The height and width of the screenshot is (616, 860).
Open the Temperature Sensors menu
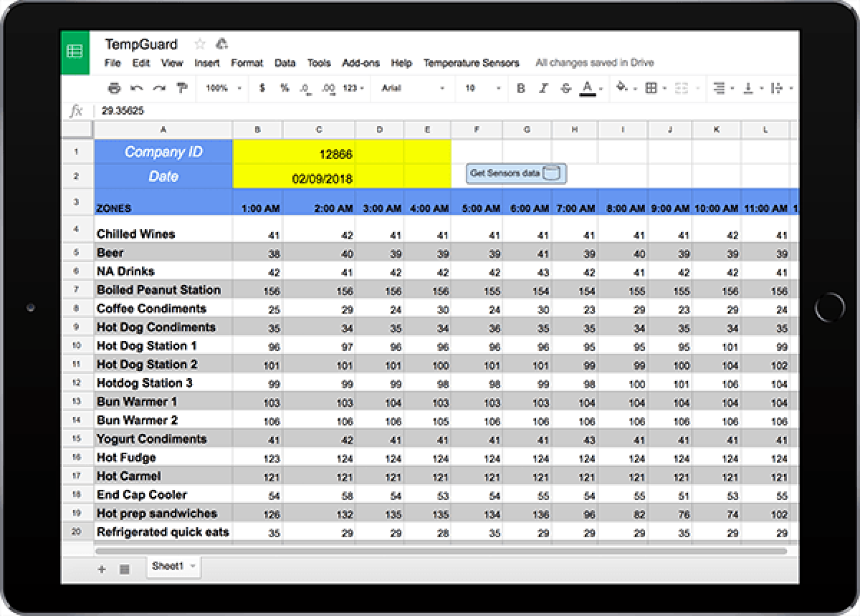click(x=471, y=63)
